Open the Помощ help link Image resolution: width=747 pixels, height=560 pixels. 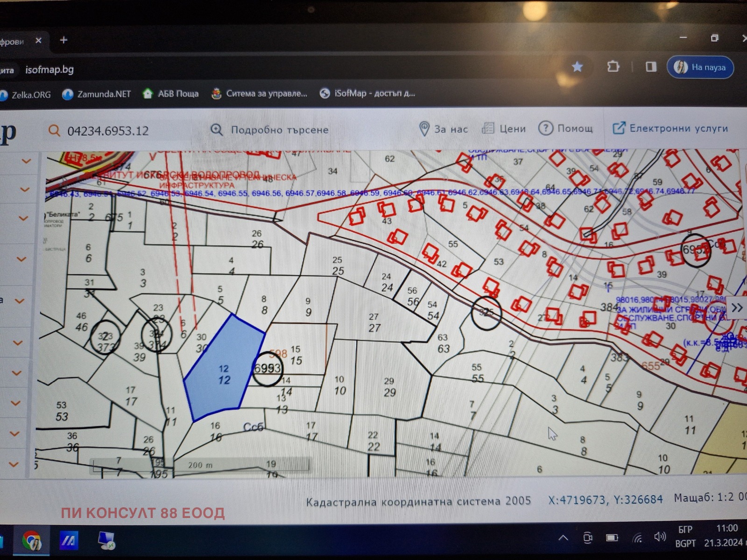[566, 128]
